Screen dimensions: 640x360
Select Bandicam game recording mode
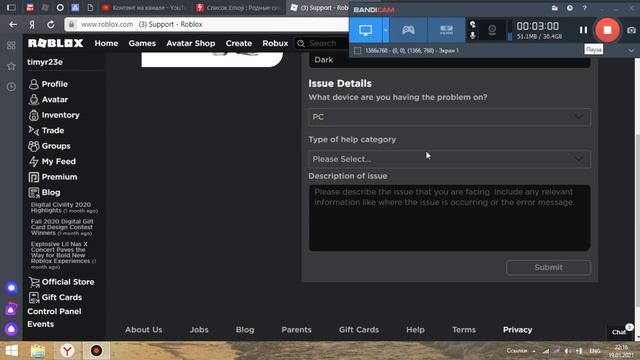[x=408, y=30]
